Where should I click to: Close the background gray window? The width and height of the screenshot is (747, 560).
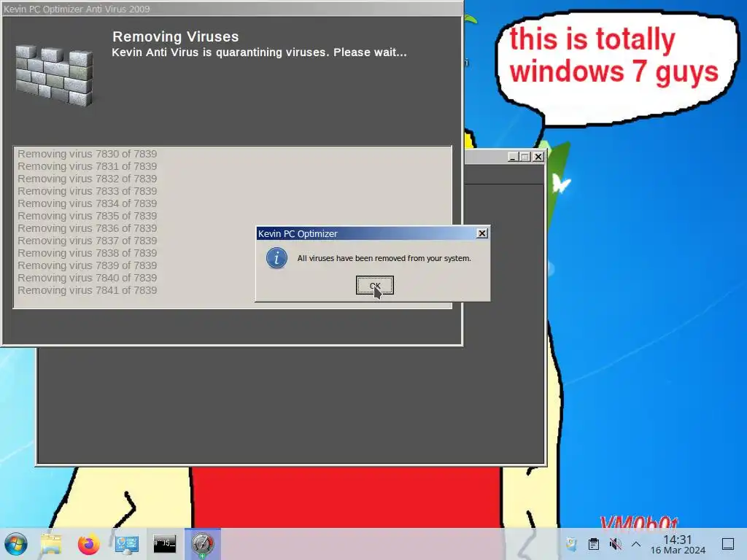point(538,157)
